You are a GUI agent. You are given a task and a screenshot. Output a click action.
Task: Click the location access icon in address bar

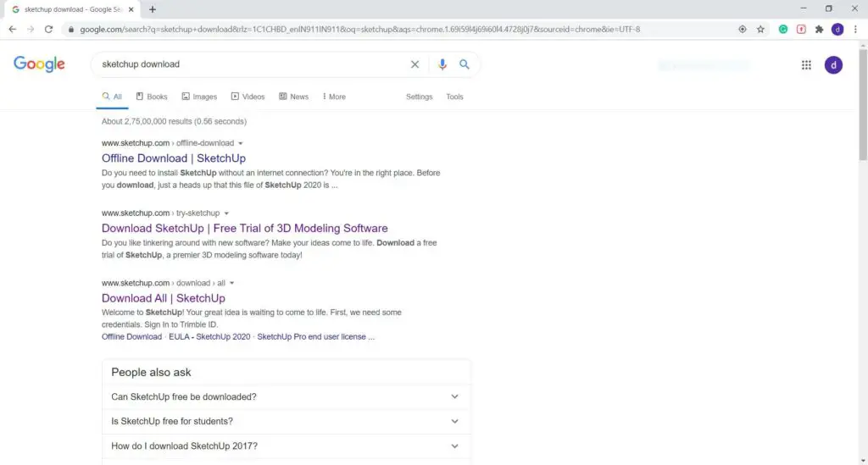743,30
